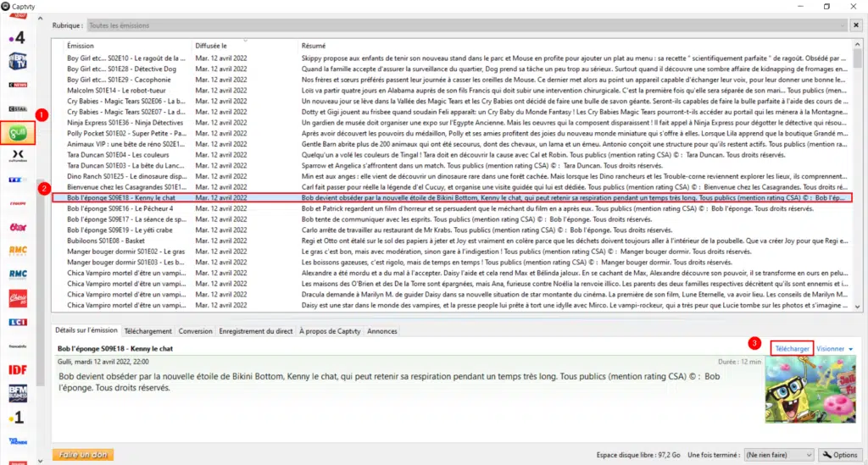Open the Options button
This screenshot has width=868, height=465.
(840, 455)
